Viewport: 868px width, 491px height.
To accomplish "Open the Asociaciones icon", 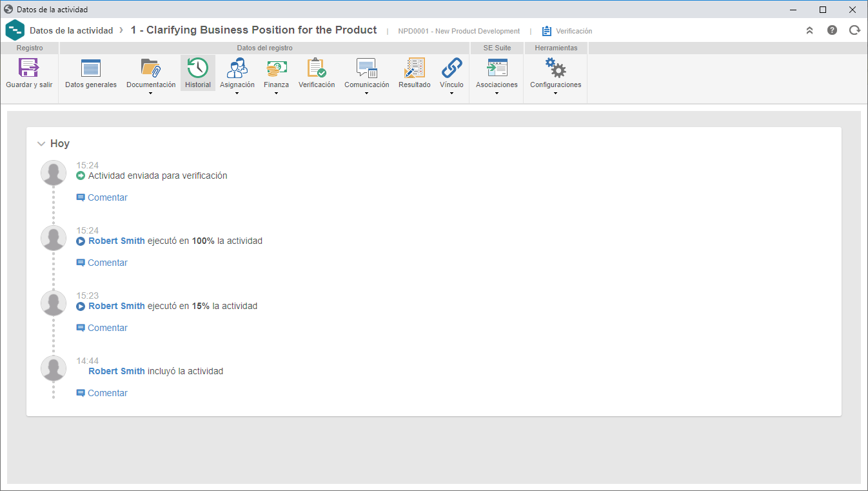I will [x=497, y=68].
